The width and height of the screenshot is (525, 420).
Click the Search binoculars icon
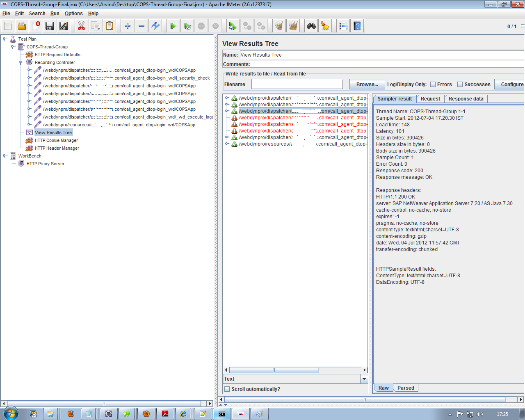(311, 26)
